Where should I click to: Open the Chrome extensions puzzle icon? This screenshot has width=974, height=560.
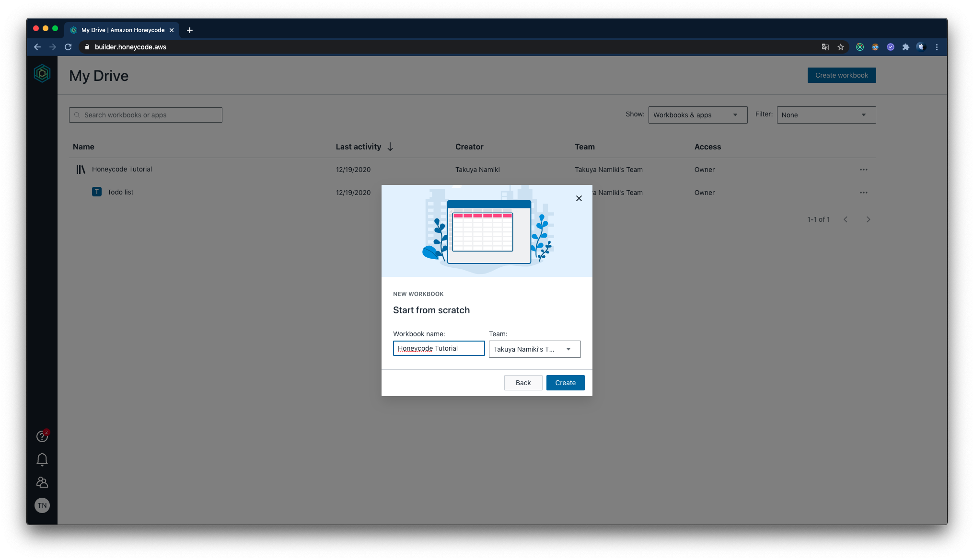[906, 47]
